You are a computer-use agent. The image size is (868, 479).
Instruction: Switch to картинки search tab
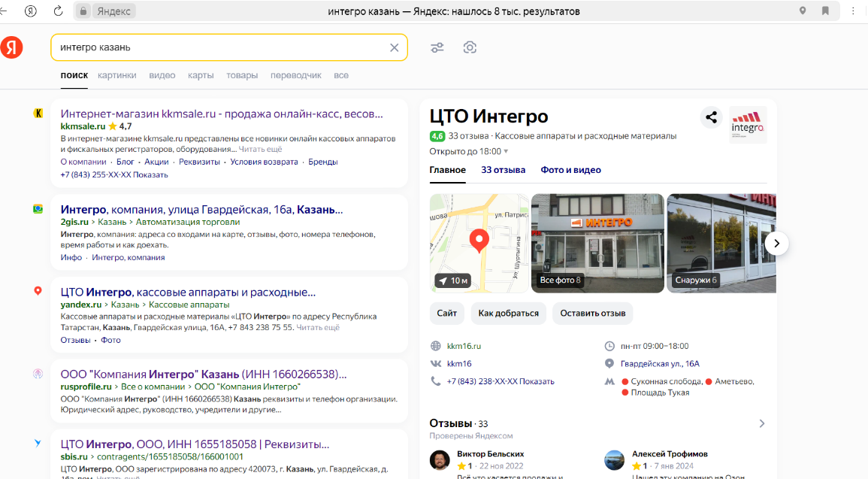pyautogui.click(x=116, y=75)
